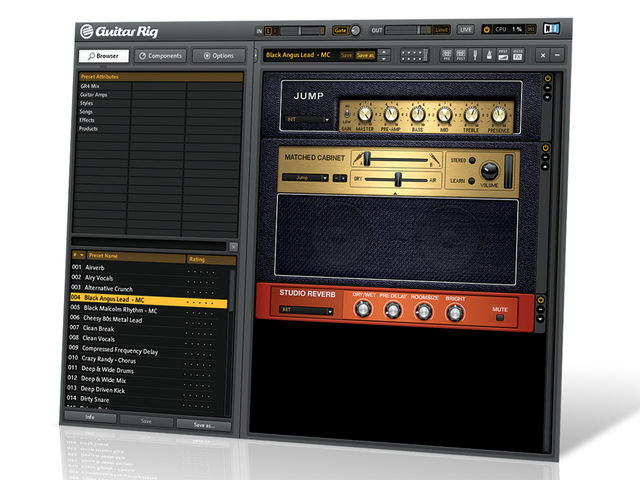Image resolution: width=640 pixels, height=480 pixels.
Task: Switch to the Browser tab
Action: click(x=104, y=56)
